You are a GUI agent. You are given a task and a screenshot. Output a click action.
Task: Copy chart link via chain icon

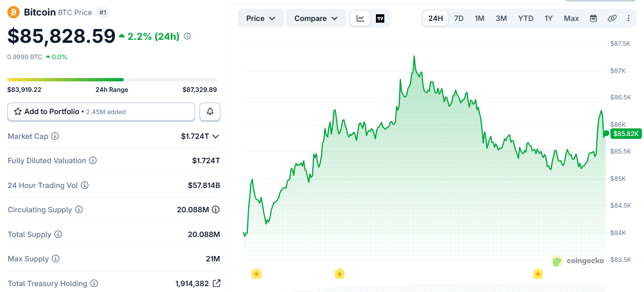(x=612, y=18)
